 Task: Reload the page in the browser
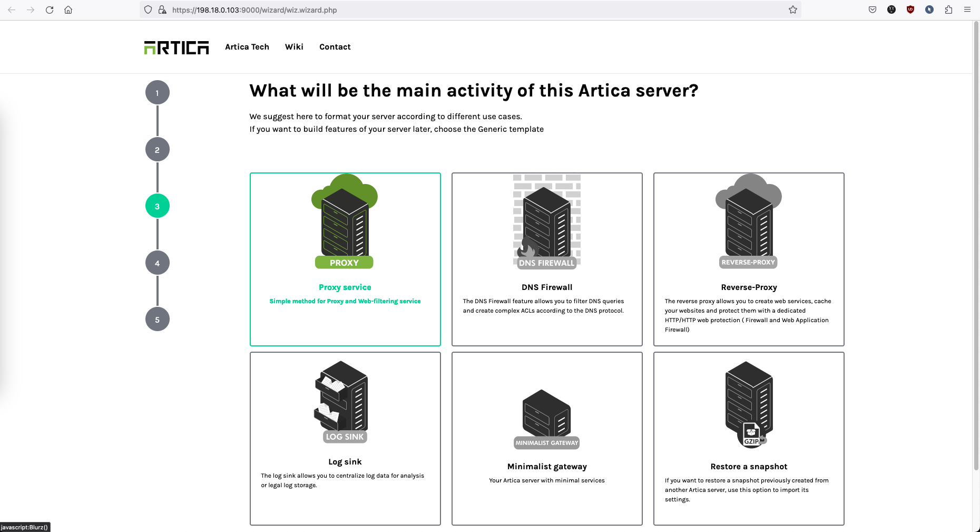[50, 10]
